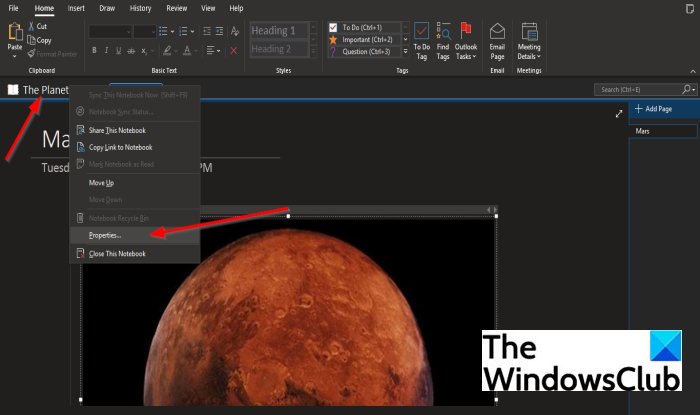Select the Important star tag
Image resolution: width=700 pixels, height=415 pixels.
(365, 39)
